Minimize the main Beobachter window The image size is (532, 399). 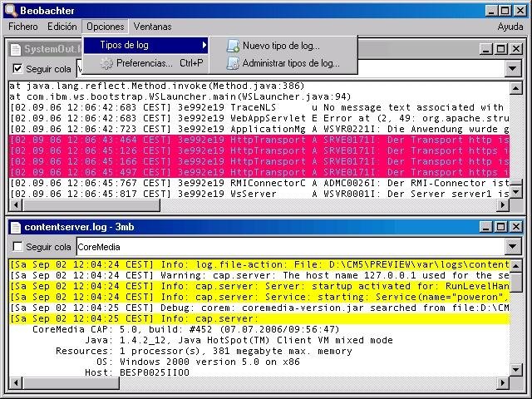click(491, 11)
